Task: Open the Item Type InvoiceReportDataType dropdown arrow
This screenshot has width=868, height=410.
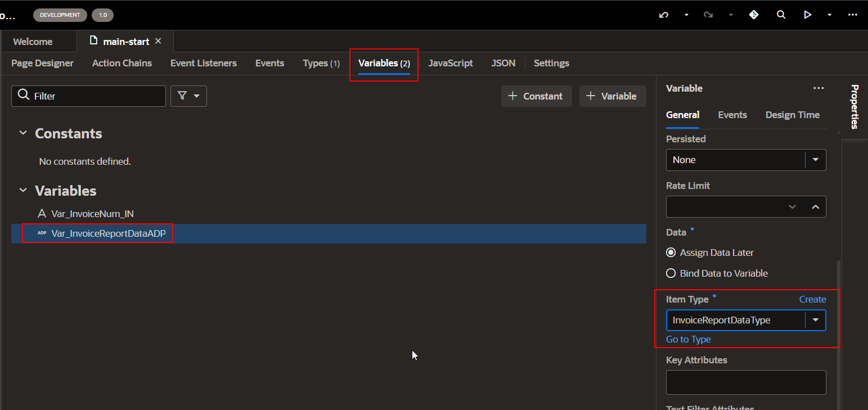Action: [815, 320]
